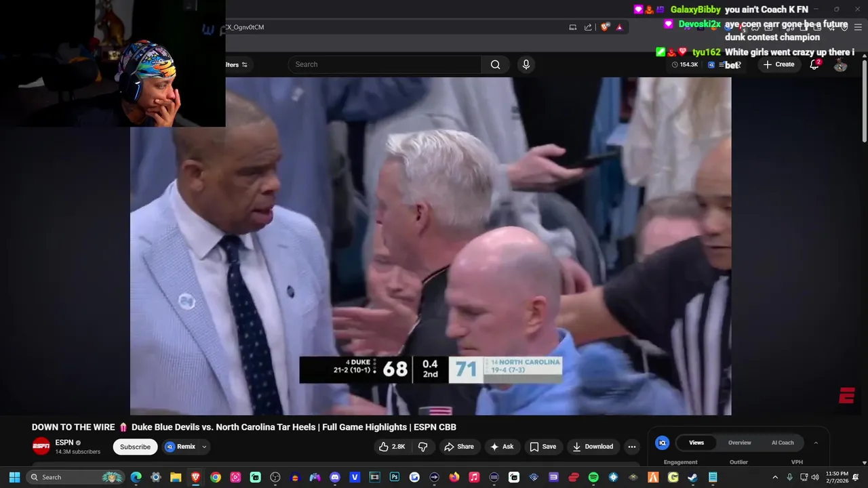The image size is (868, 488).
Task: Open Steam from the taskbar
Action: click(692, 477)
